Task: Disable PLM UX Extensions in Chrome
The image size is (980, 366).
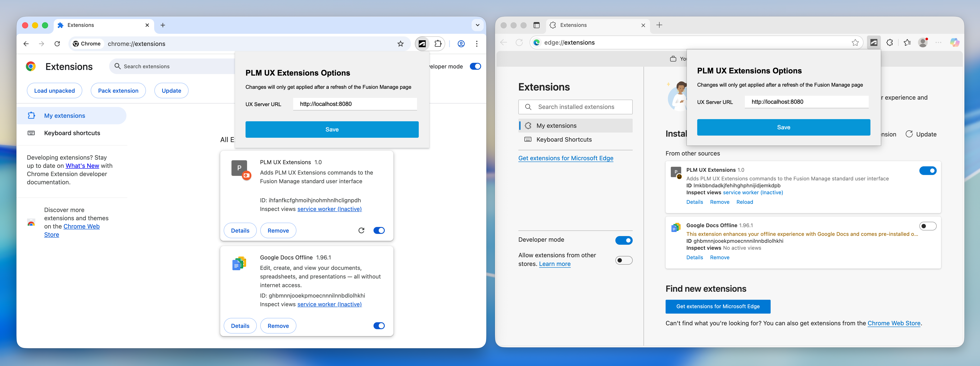Action: [379, 231]
